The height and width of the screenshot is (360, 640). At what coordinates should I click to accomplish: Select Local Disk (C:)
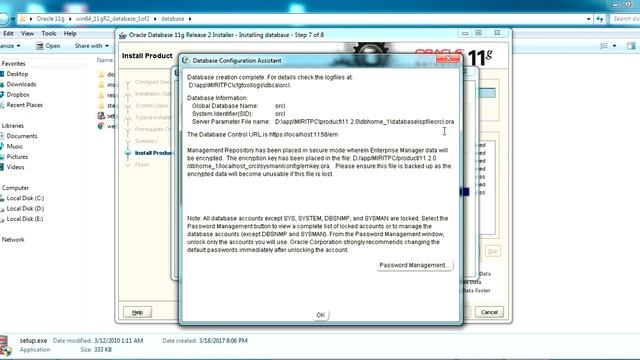coord(25,198)
